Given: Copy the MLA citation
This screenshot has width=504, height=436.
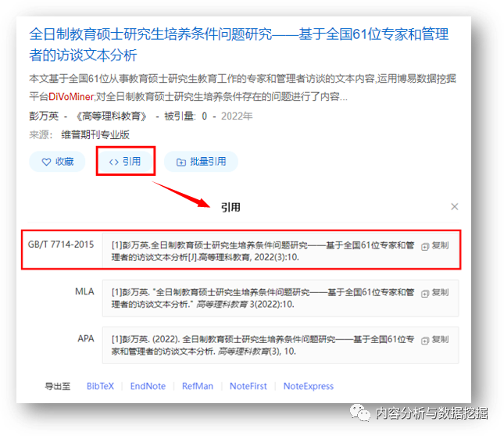Looking at the screenshot, I should point(435,293).
